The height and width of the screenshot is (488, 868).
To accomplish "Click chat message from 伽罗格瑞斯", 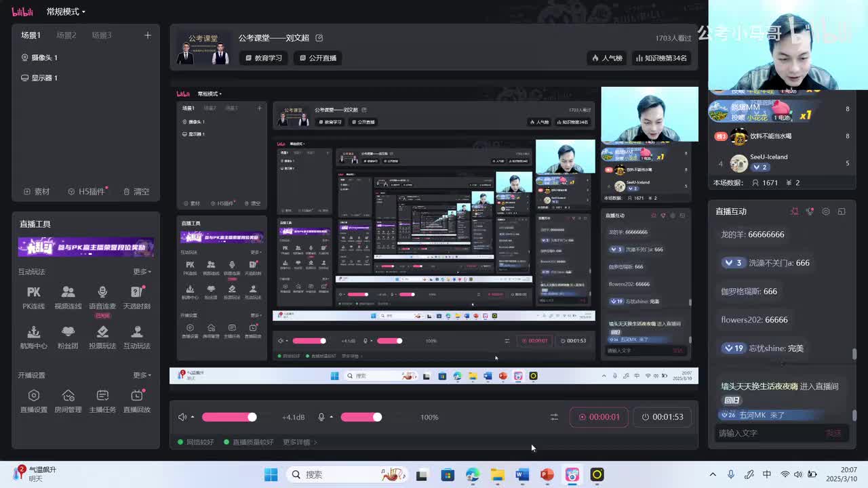I will 749,291.
